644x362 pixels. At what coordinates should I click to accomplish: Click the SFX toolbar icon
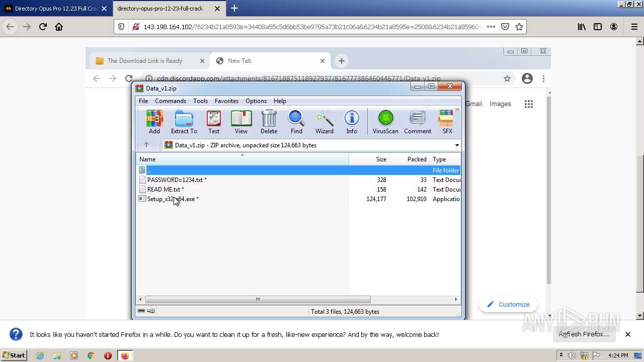point(447,122)
